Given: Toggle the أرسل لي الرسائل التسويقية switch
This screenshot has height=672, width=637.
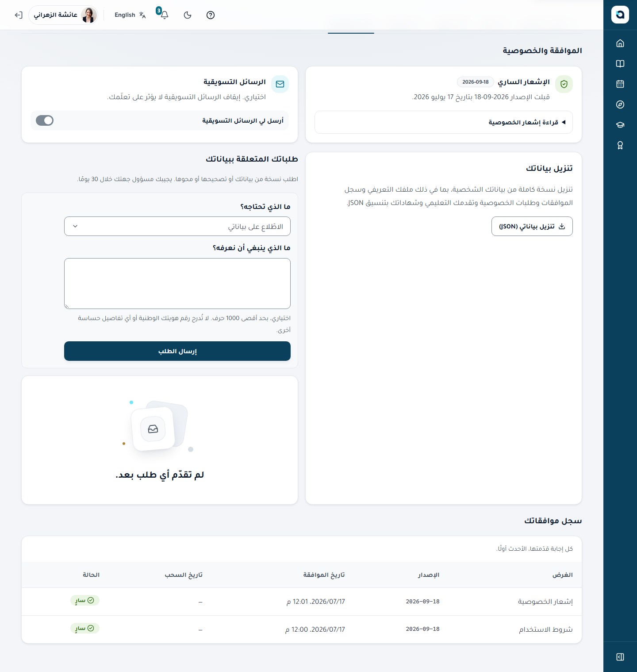Looking at the screenshot, I should [45, 120].
